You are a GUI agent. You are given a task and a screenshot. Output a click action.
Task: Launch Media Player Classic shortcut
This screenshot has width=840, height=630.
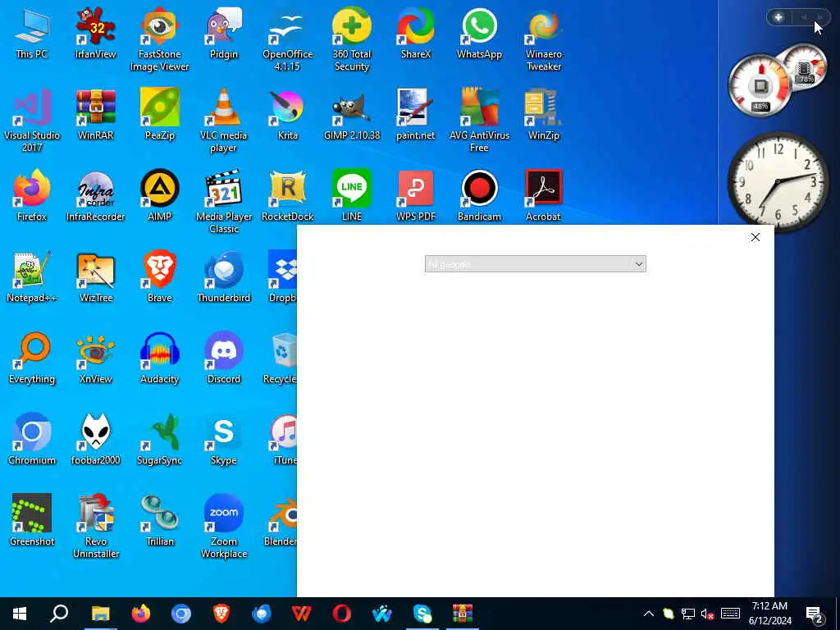tap(223, 202)
